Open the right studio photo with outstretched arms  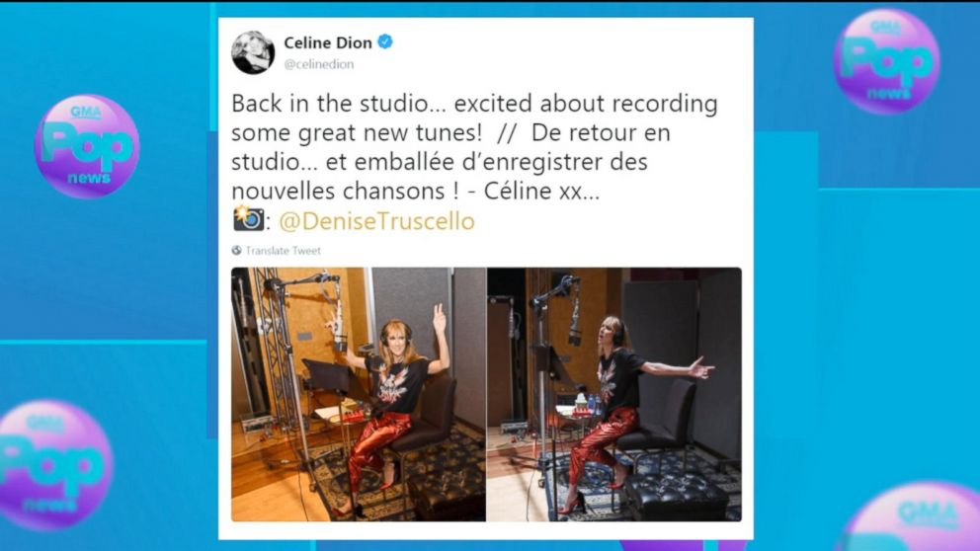click(x=614, y=394)
